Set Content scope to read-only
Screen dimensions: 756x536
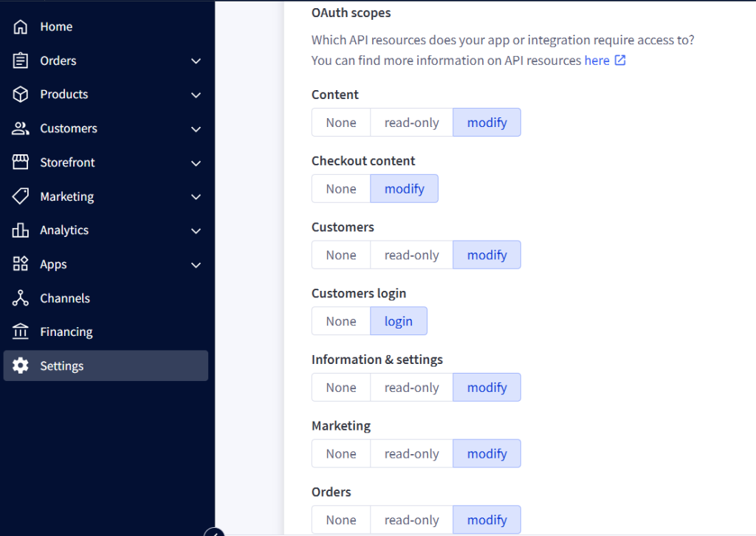point(411,123)
